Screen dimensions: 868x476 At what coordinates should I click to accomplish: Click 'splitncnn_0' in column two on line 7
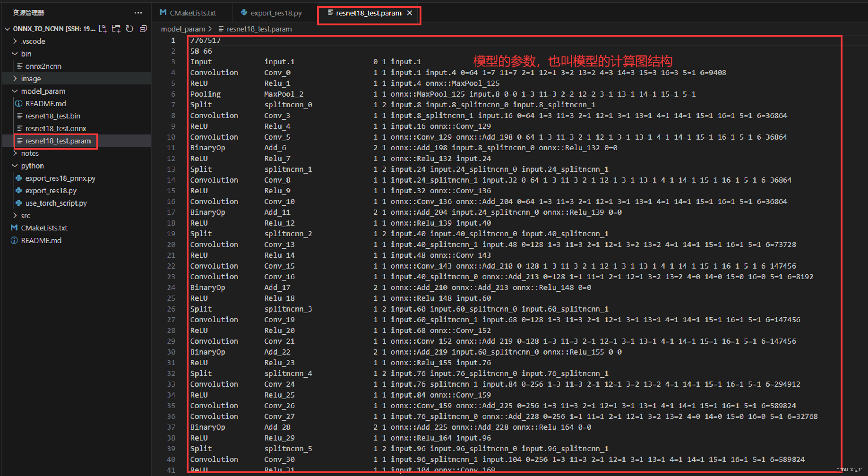tap(288, 105)
